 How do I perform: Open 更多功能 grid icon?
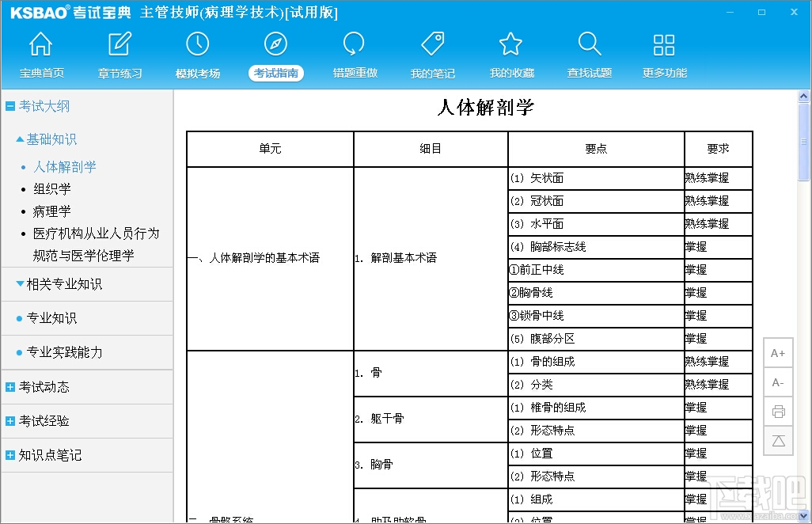coord(664,45)
